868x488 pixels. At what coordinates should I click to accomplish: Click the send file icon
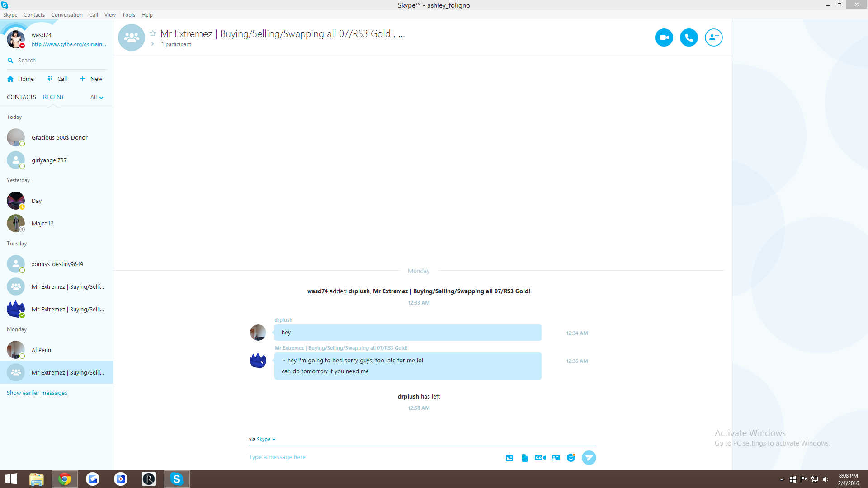(x=524, y=458)
